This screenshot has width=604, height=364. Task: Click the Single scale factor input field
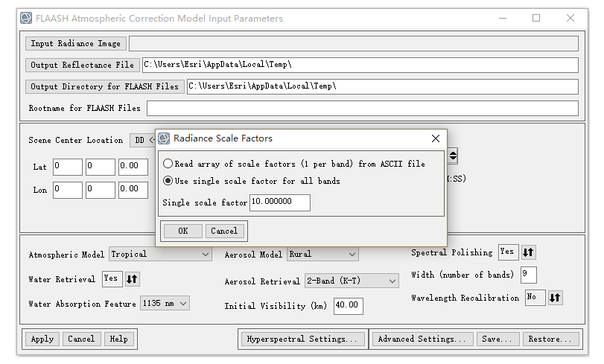pos(280,202)
